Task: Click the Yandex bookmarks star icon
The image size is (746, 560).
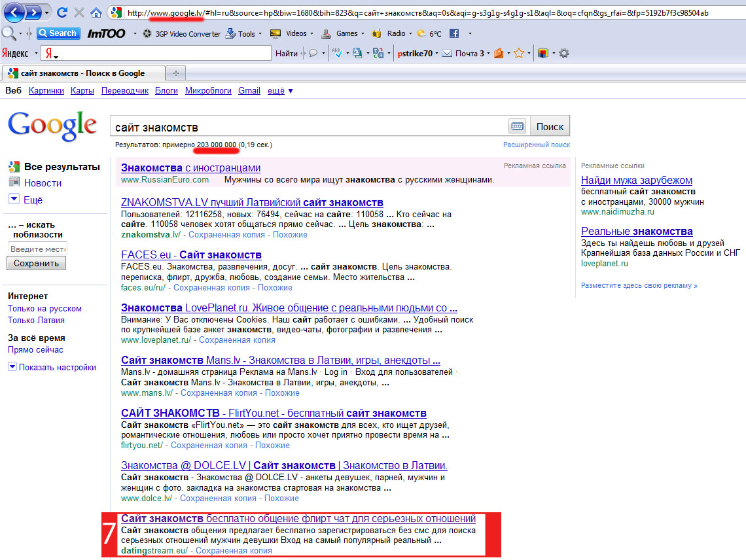Action: click(519, 53)
